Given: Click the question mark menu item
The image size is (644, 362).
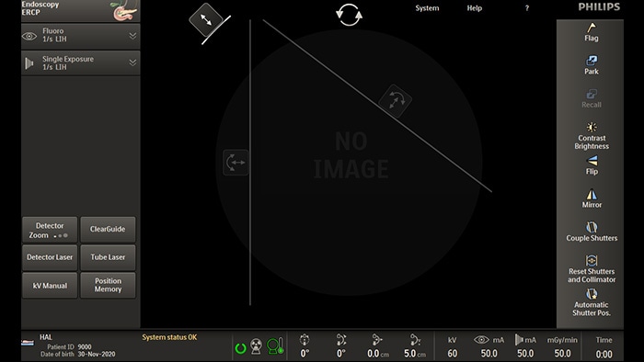Looking at the screenshot, I should point(527,8).
